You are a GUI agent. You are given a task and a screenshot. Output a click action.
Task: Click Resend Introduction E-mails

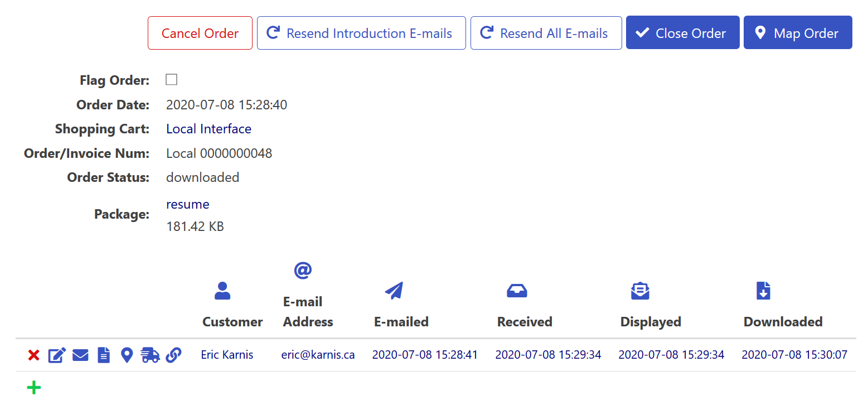tap(361, 33)
